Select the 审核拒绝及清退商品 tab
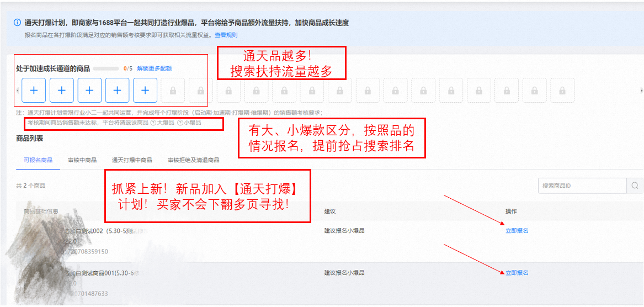 [x=193, y=160]
